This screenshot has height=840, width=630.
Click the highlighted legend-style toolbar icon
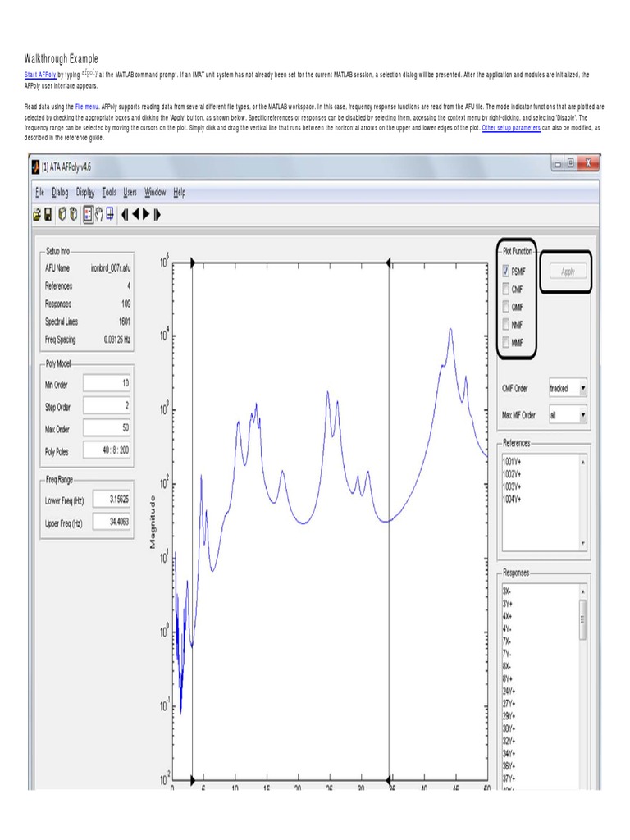point(87,215)
